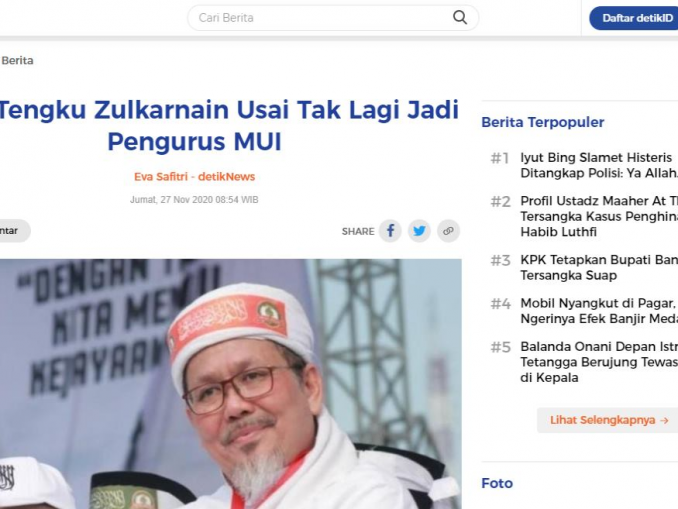Share article on Facebook
This screenshot has height=509, width=678.
click(x=390, y=231)
